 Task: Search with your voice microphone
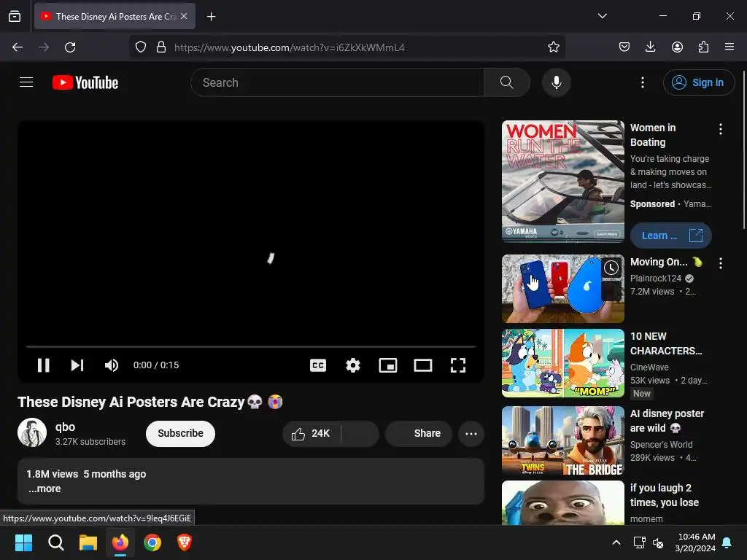556,82
